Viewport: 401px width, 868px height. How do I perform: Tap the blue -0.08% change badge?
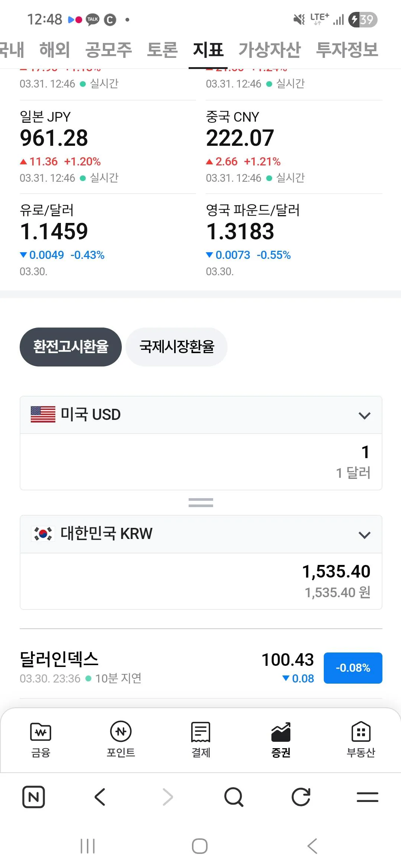click(x=353, y=668)
